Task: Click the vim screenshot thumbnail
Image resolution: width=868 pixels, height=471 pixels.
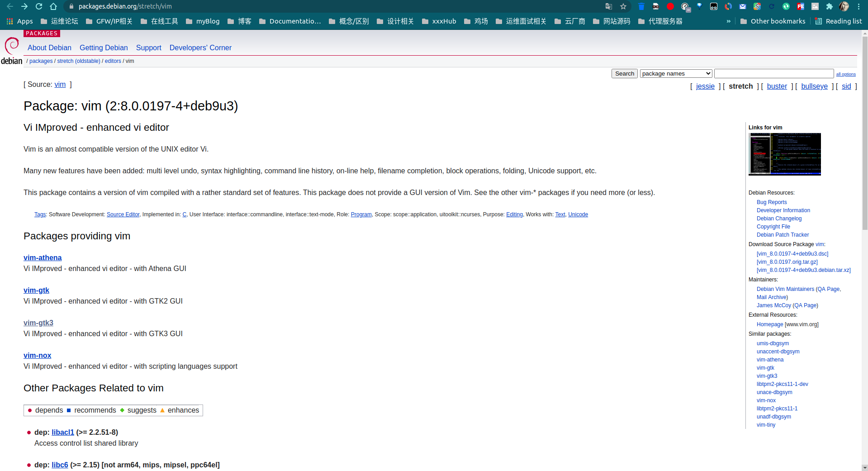Action: pyautogui.click(x=784, y=154)
